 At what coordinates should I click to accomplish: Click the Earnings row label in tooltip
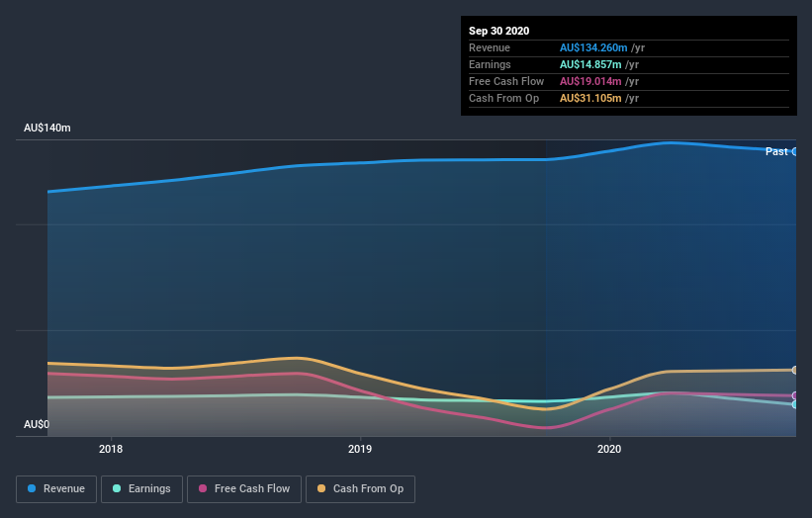pyautogui.click(x=490, y=64)
